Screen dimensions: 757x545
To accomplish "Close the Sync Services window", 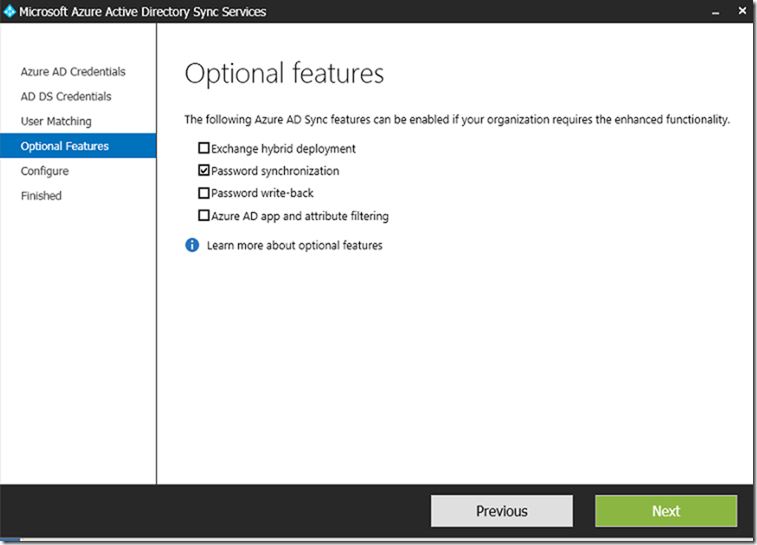I will (x=743, y=11).
